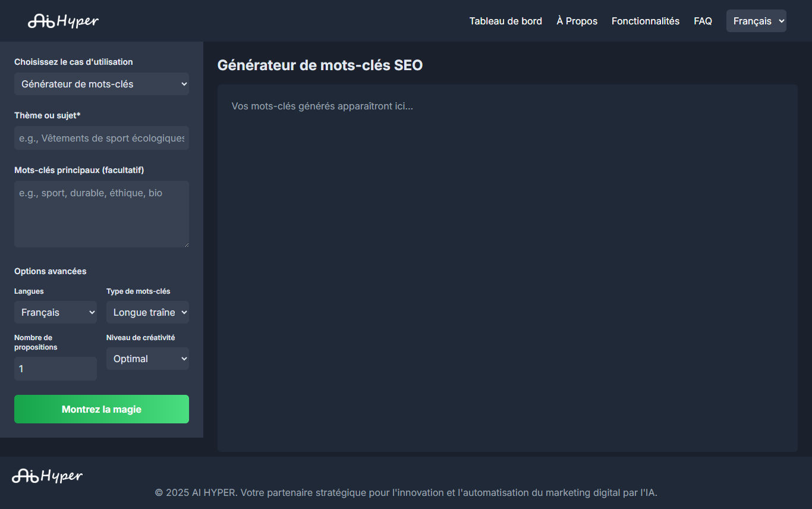Open the Type de mots-clés dropdown
Screen dimensions: 812x509
[x=147, y=312]
